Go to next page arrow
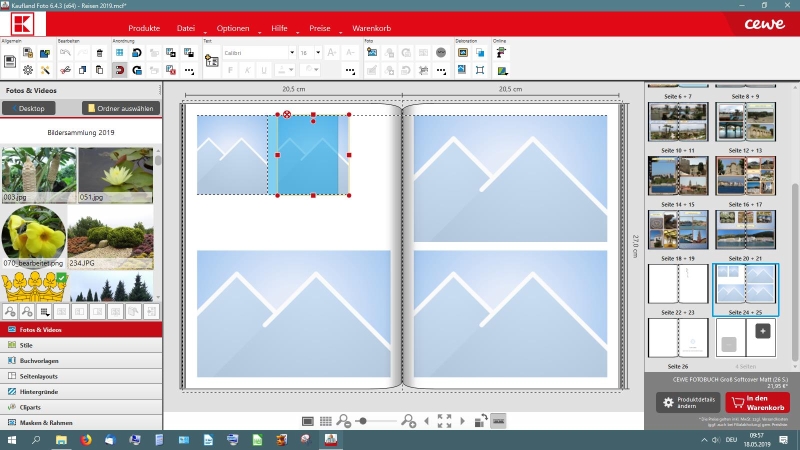 (462, 421)
